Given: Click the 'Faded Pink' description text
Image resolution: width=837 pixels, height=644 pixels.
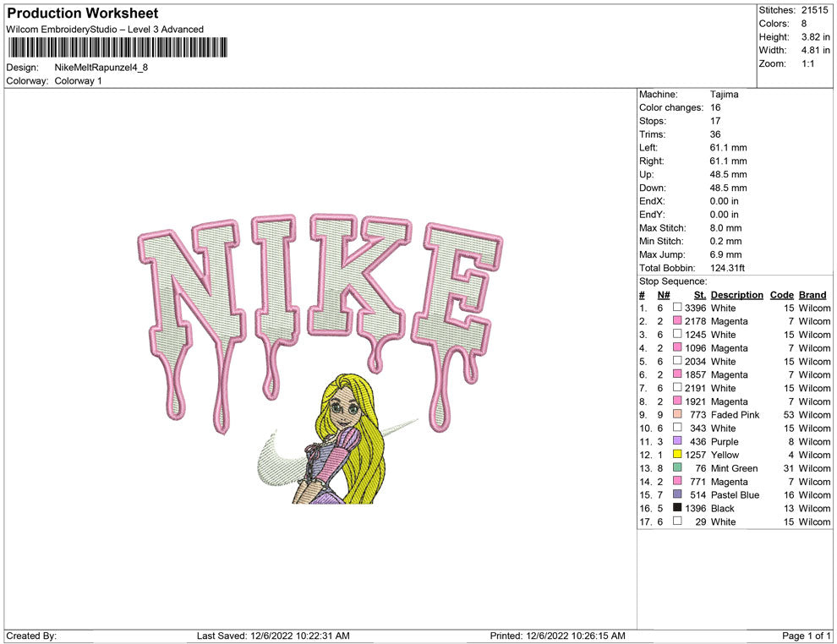Looking at the screenshot, I should point(735,415).
